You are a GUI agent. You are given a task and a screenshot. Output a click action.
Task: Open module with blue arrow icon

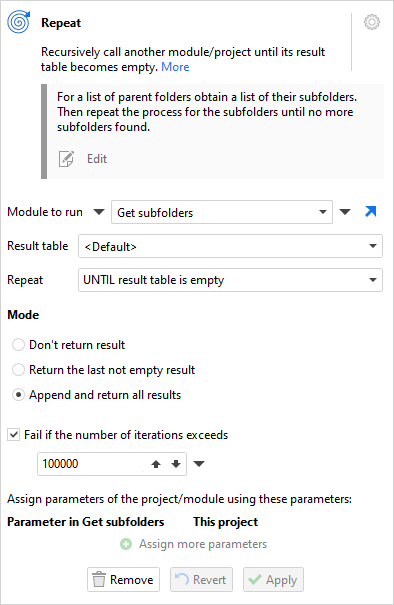click(x=370, y=211)
